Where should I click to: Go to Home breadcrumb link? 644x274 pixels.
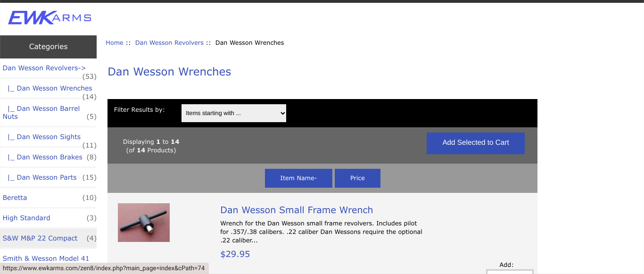[x=115, y=42]
